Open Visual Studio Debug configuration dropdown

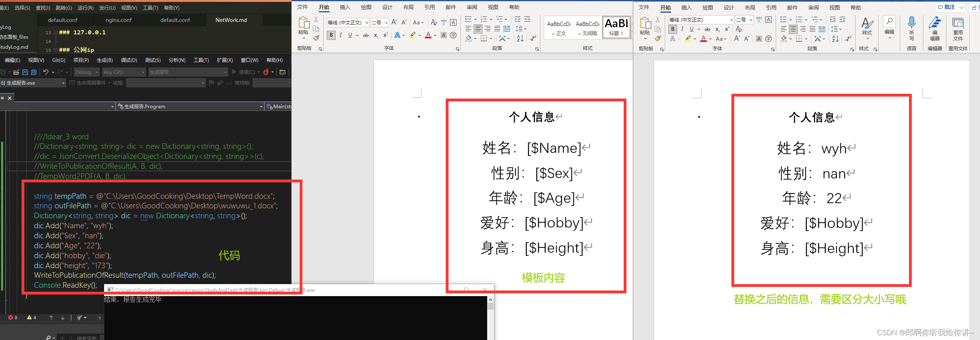tap(86, 72)
